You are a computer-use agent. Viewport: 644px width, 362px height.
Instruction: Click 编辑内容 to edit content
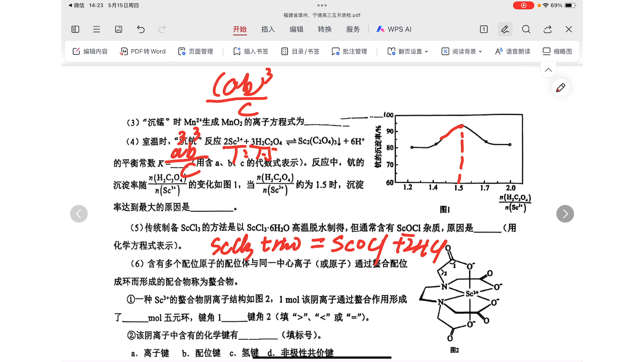[90, 51]
